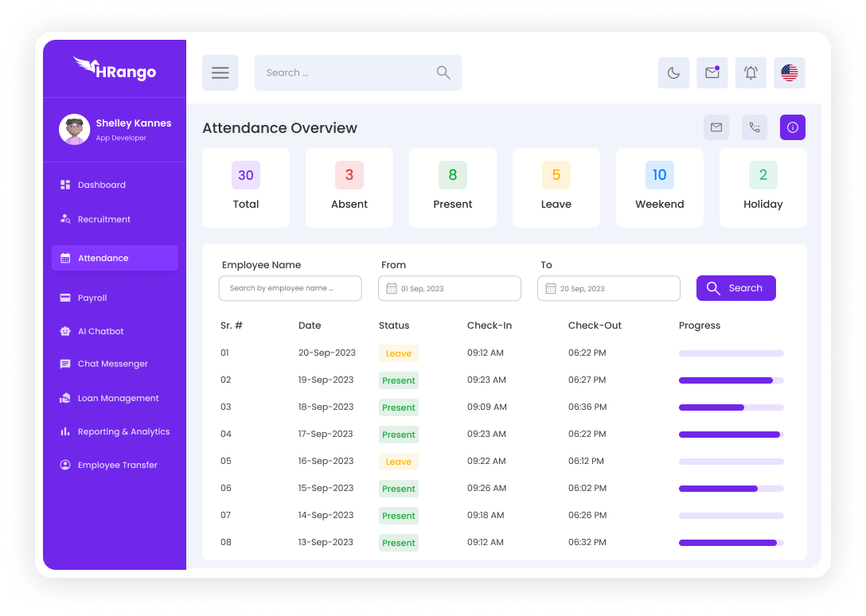866x616 pixels.
Task: Toggle the sidebar with hamburger menu button
Action: [220, 73]
